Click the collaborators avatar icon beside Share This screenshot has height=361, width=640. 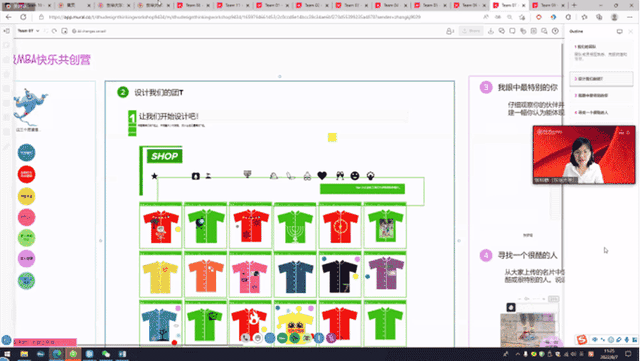tap(450, 31)
